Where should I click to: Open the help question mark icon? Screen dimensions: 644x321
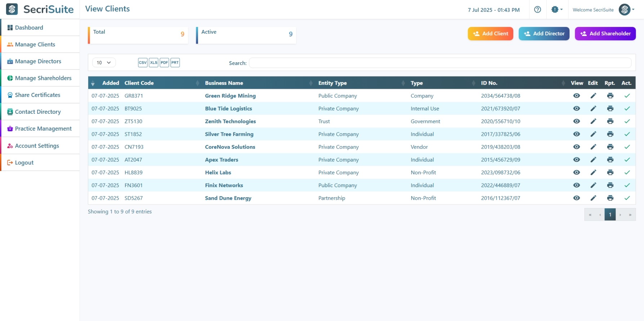point(537,10)
